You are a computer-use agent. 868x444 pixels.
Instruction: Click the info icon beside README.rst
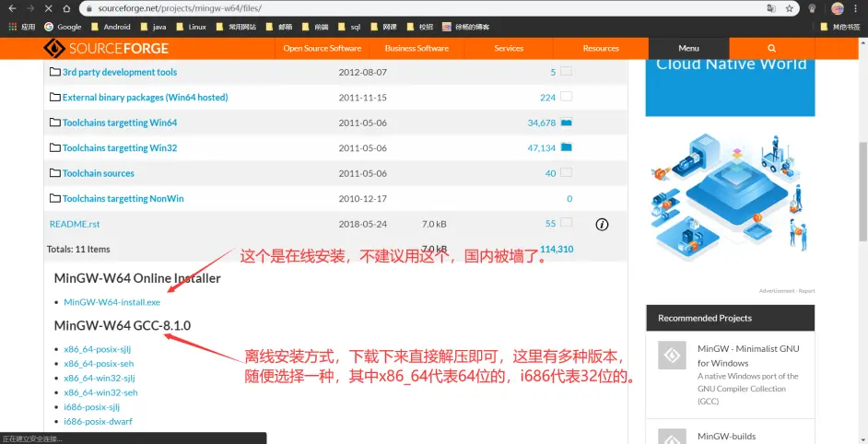pos(602,224)
